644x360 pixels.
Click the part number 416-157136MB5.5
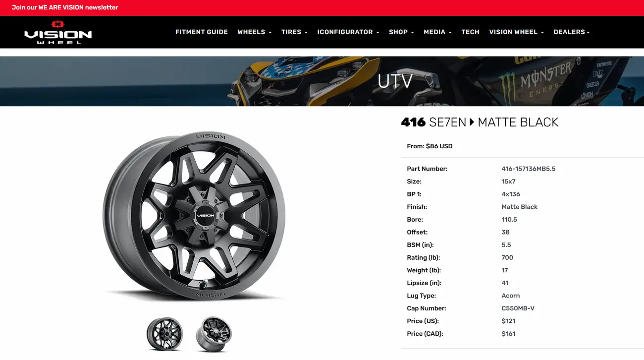529,169
